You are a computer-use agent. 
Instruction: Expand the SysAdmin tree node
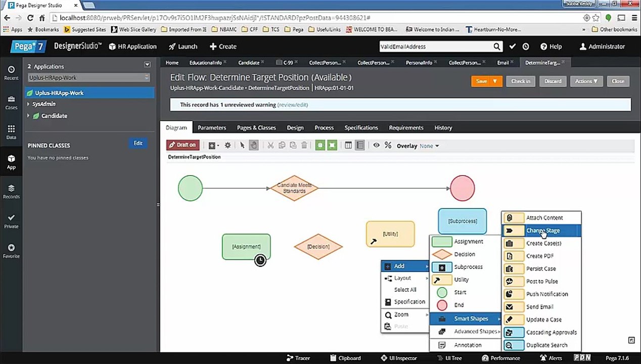pos(28,104)
